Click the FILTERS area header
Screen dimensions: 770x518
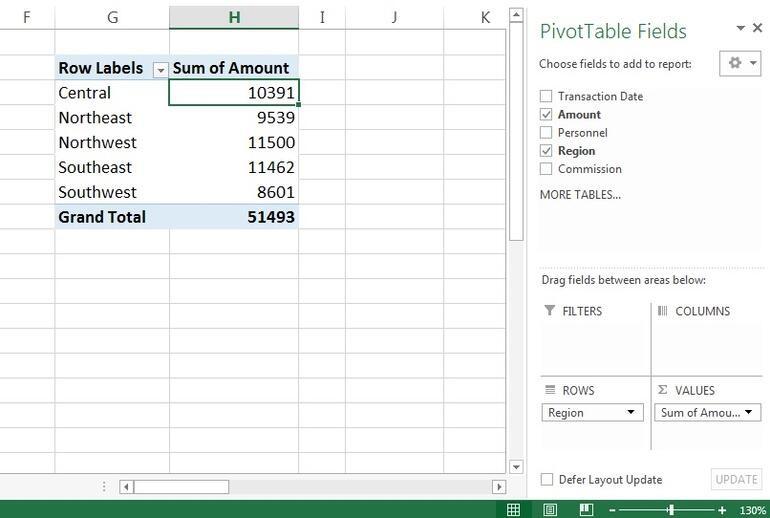coord(574,311)
